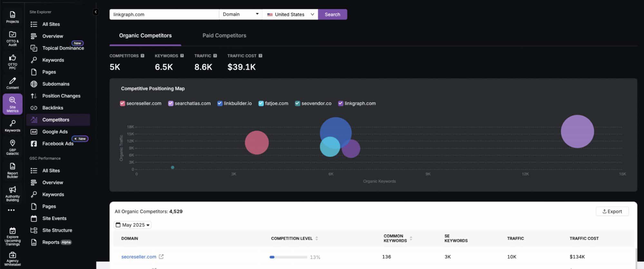The height and width of the screenshot is (269, 644).
Task: Select Site Metrics in left rail
Action: click(x=12, y=104)
